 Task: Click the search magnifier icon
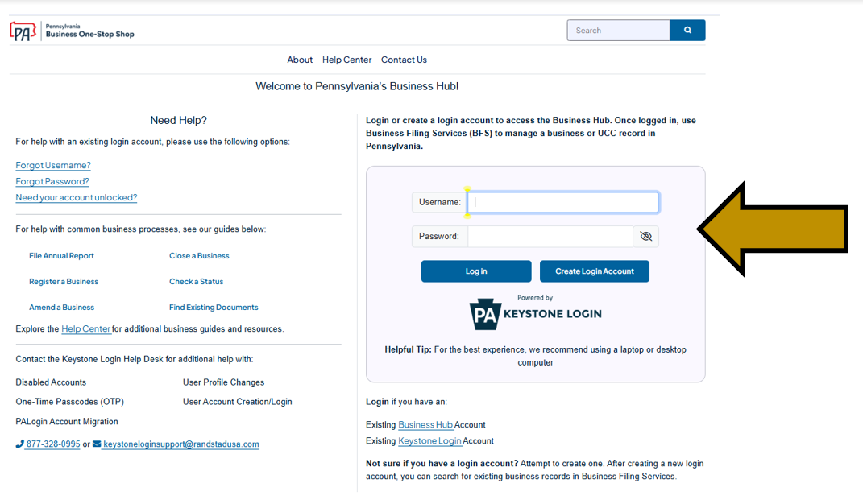coord(687,30)
